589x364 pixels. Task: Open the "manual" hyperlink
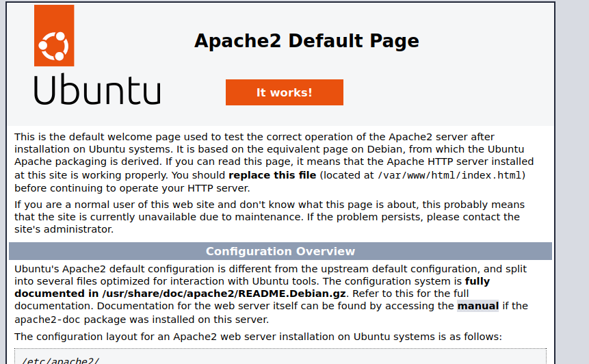477,306
